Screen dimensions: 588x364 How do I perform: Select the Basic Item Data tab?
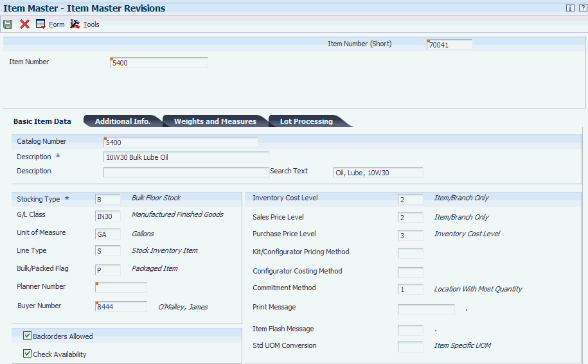[x=42, y=121]
